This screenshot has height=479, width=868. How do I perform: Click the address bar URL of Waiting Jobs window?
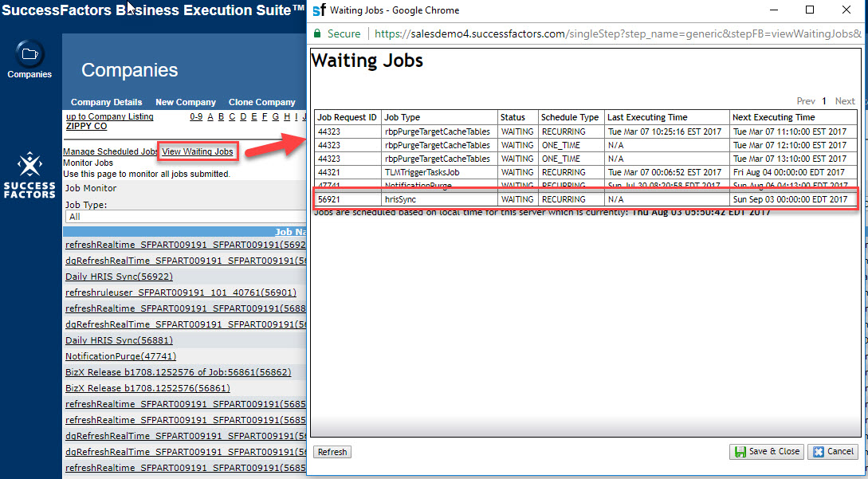617,33
